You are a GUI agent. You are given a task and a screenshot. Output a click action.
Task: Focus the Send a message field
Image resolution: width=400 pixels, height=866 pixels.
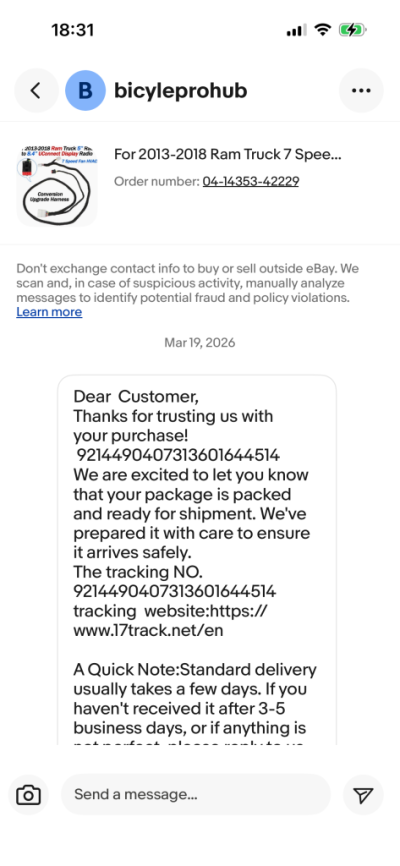tap(196, 795)
